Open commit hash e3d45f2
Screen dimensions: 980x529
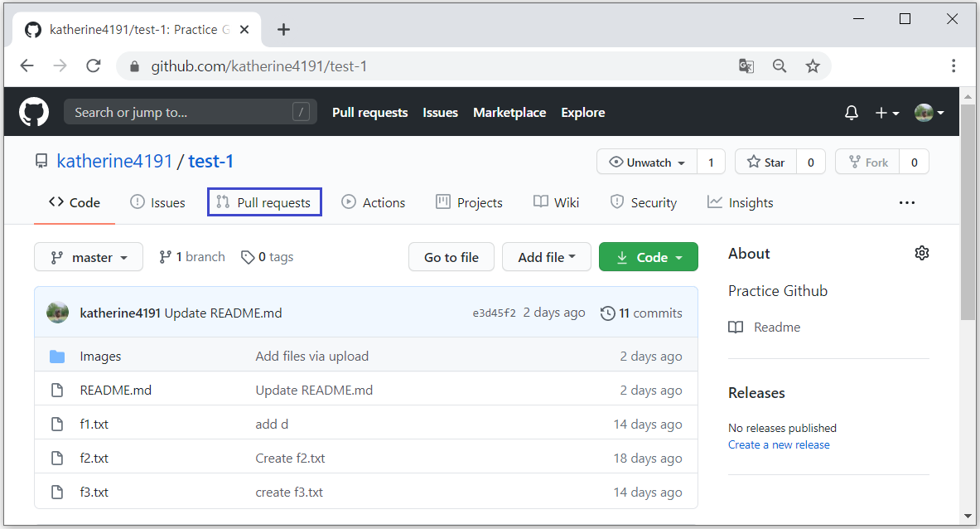coord(495,313)
